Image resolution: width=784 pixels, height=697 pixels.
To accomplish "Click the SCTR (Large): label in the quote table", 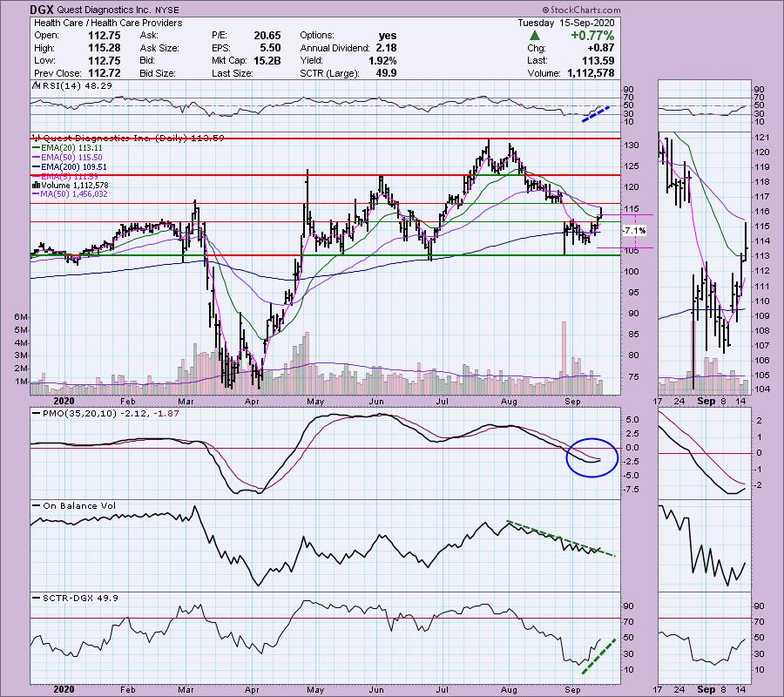I will pos(329,73).
